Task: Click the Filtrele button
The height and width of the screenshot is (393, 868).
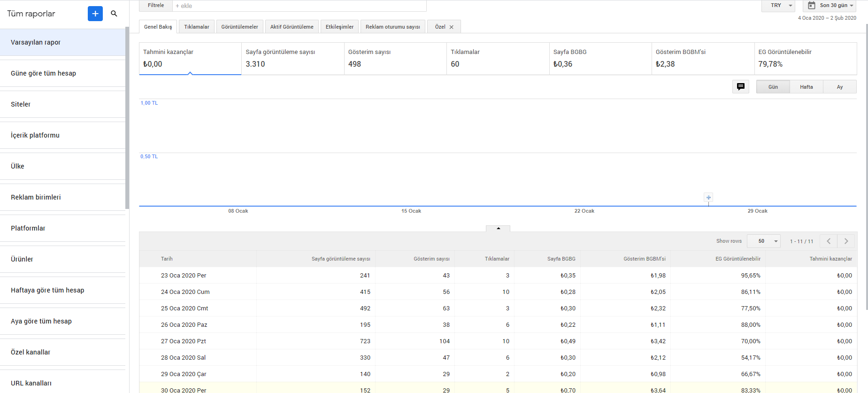Action: point(156,6)
